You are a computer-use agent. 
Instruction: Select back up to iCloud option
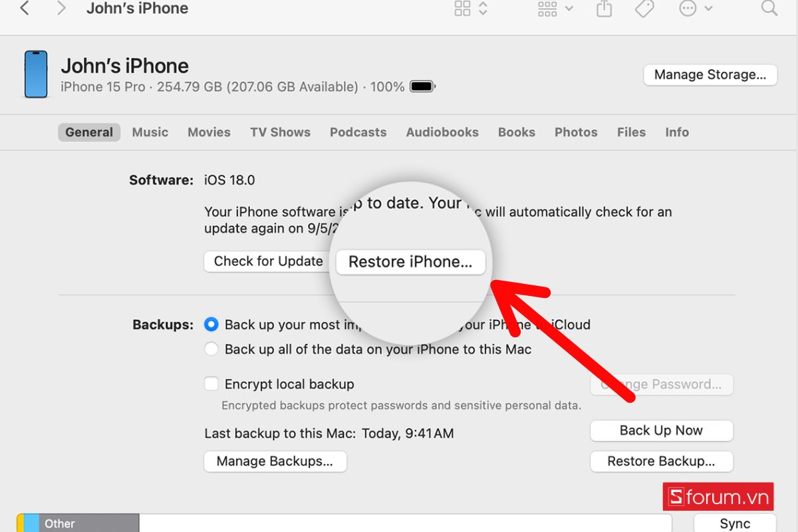[x=211, y=325]
